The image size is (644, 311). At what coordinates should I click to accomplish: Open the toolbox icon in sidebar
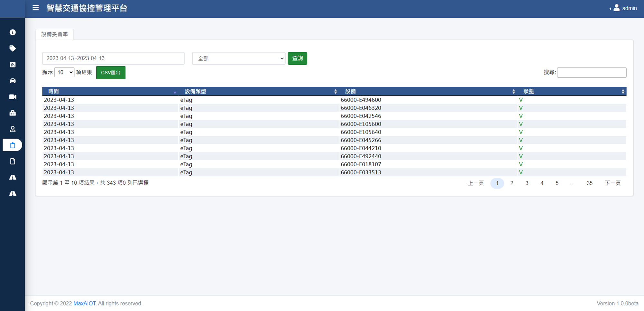pos(13,113)
